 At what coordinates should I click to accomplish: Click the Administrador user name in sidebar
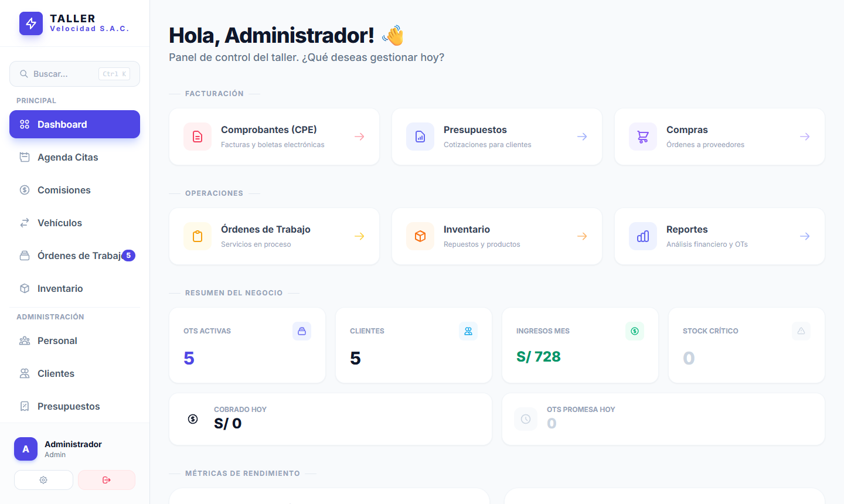click(x=73, y=444)
